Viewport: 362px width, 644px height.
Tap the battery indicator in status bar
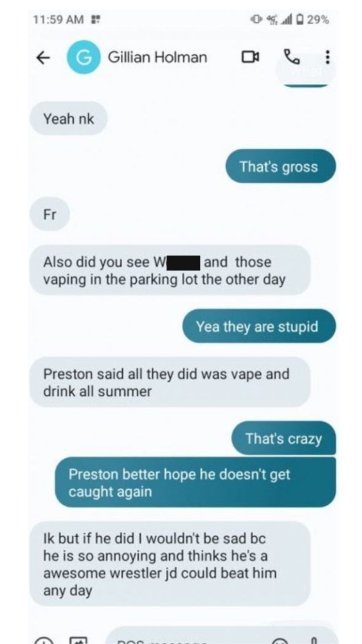300,19
